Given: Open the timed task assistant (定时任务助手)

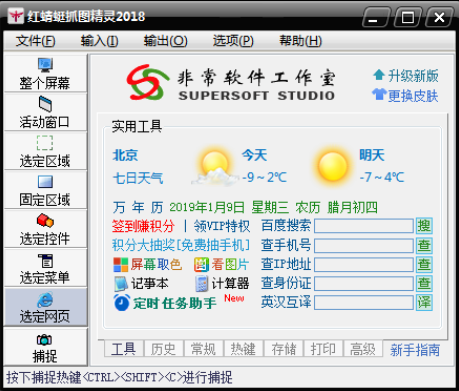Looking at the screenshot, I should [165, 303].
